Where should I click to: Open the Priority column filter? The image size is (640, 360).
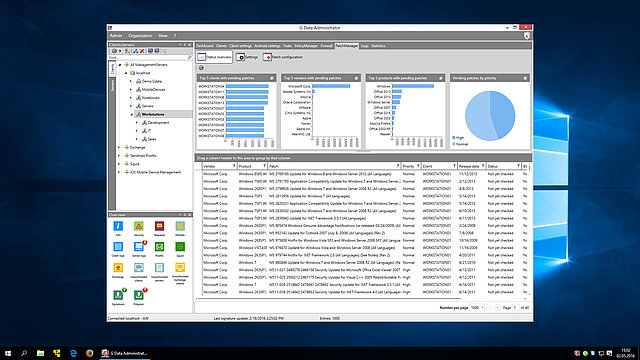(x=418, y=166)
